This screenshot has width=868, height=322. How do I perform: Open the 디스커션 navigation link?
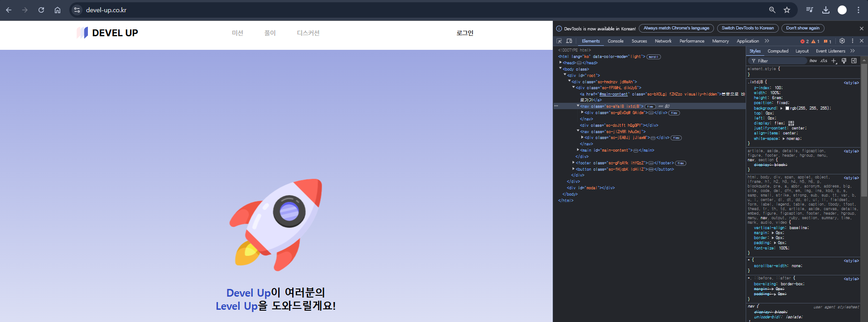(x=308, y=33)
